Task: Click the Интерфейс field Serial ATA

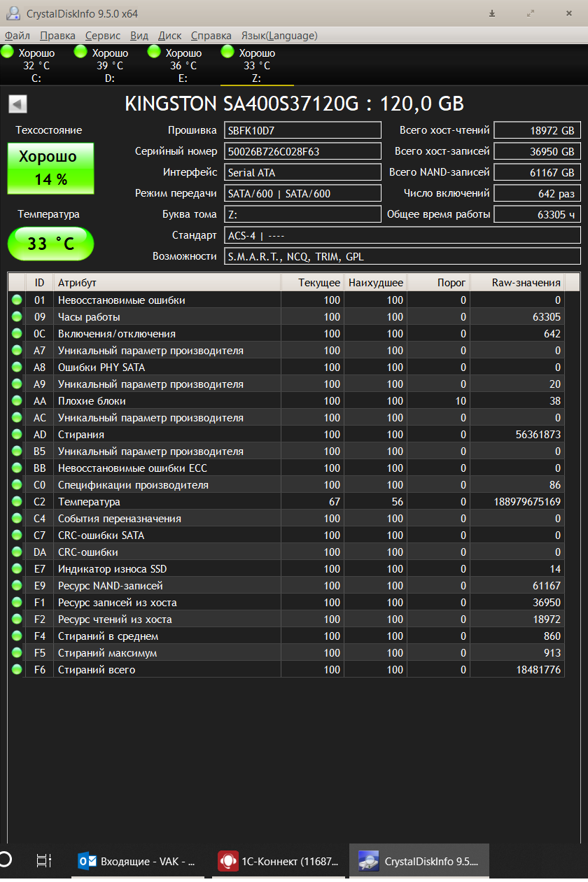Action: tap(302, 172)
